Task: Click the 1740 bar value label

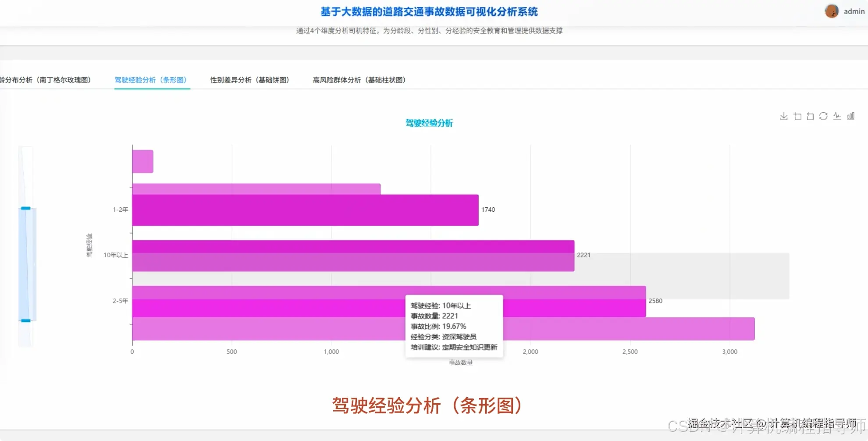Action: click(x=488, y=210)
